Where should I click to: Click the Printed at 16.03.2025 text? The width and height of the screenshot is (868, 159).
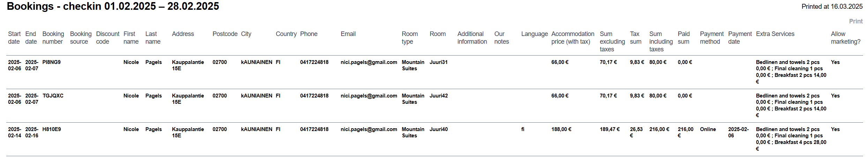pyautogui.click(x=832, y=7)
